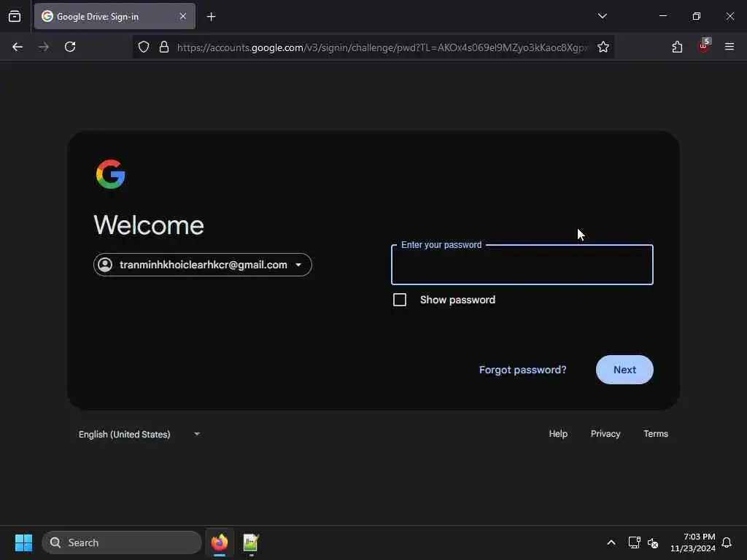747x560 pixels.
Task: Click the Google logo
Action: pyautogui.click(x=111, y=174)
